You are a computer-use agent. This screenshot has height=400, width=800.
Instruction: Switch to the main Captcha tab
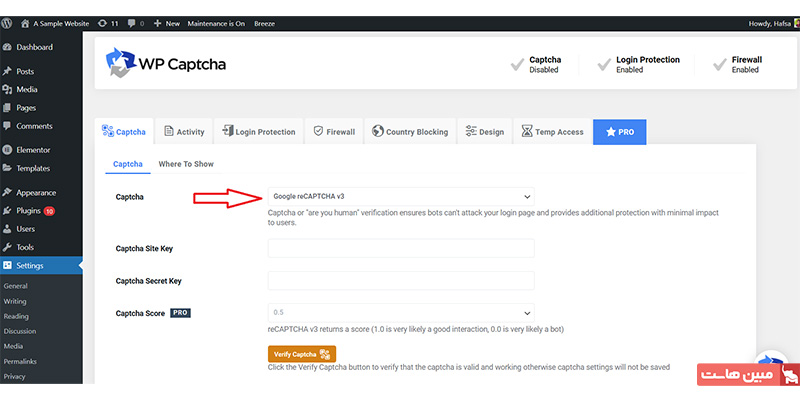124,132
